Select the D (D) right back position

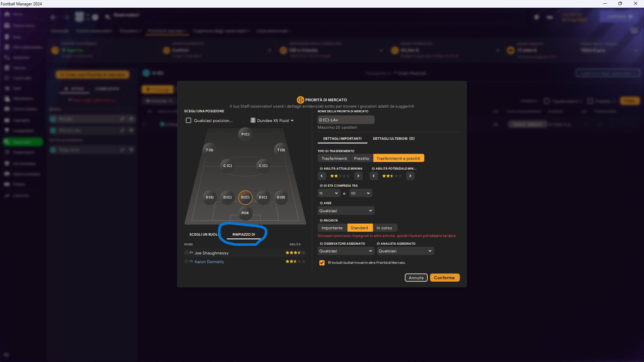pos(281,197)
